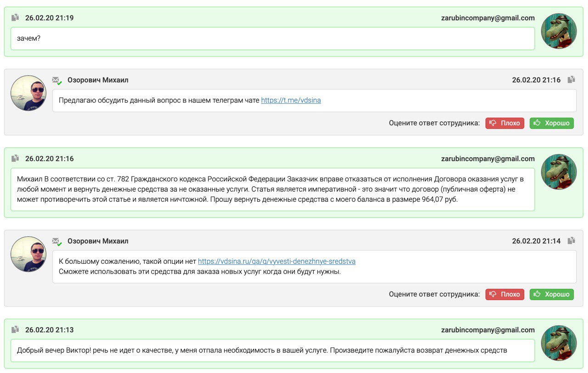Click 'Оцените ответ сотрудника:' label under Telegram reply
Image resolution: width=588 pixels, height=373 pixels.
click(x=434, y=123)
